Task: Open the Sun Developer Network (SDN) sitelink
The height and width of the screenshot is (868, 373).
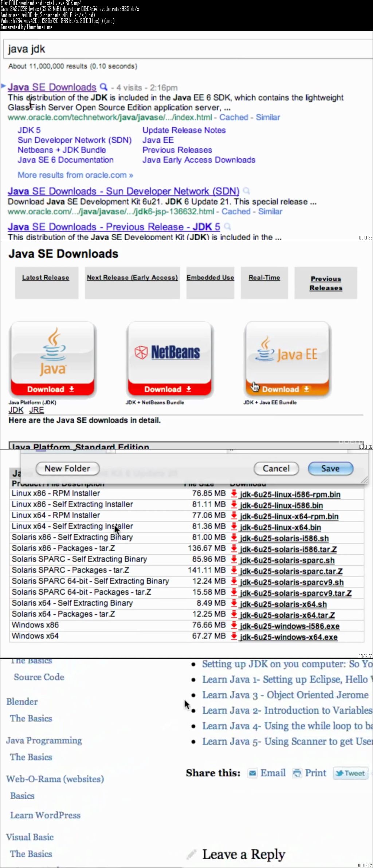Action: pos(75,140)
